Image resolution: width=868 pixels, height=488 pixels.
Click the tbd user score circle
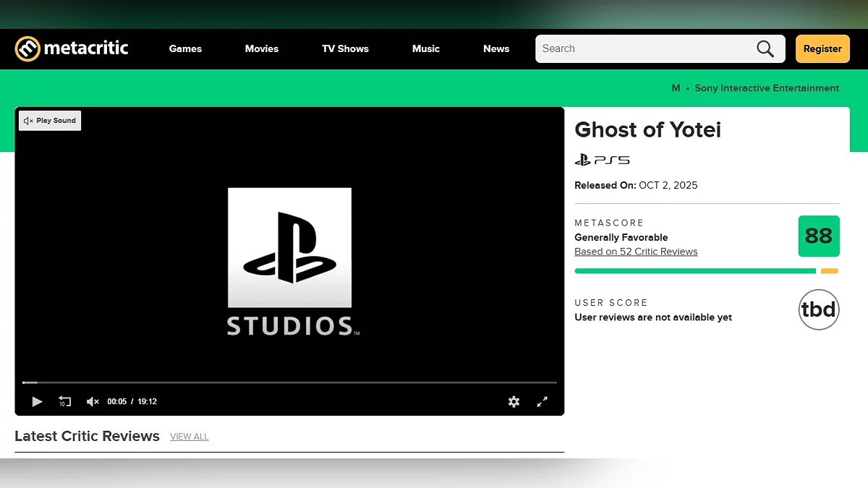(819, 309)
